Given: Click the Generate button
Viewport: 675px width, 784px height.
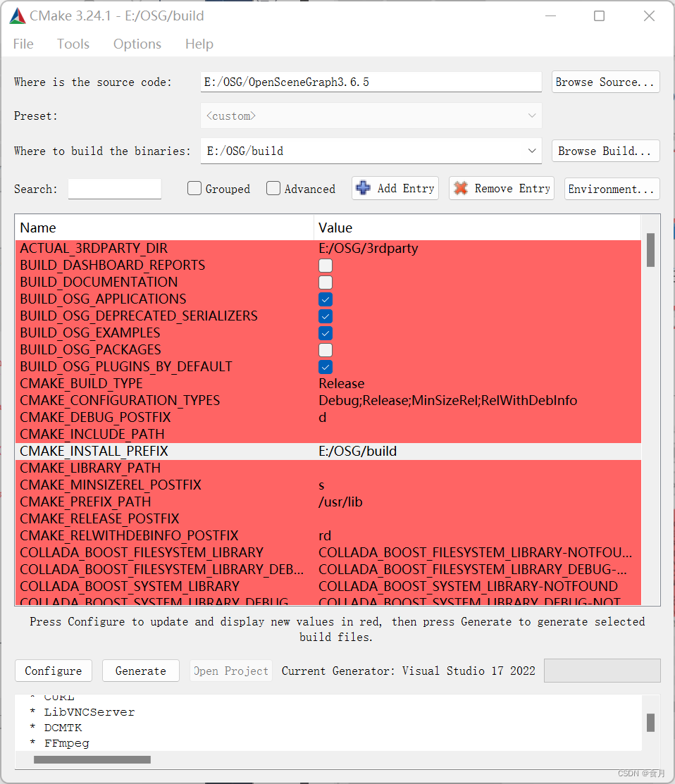Looking at the screenshot, I should pyautogui.click(x=140, y=671).
